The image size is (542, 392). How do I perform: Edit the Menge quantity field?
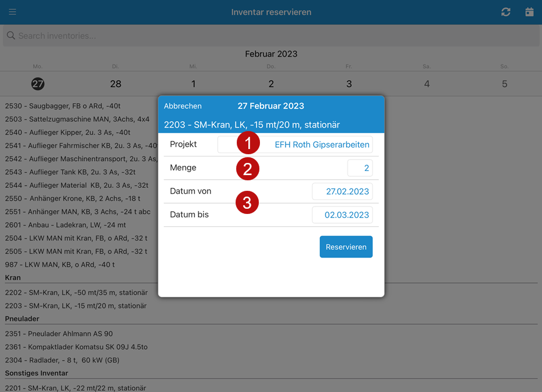point(360,168)
